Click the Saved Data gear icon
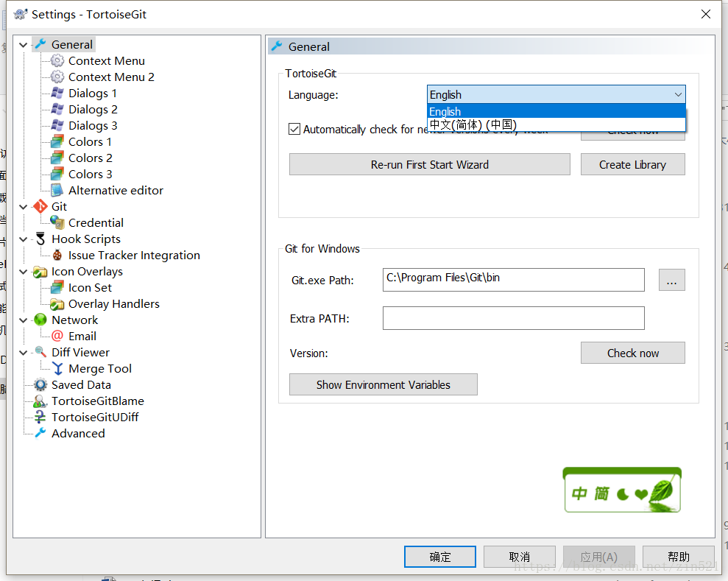This screenshot has height=581, width=728. pyautogui.click(x=40, y=384)
